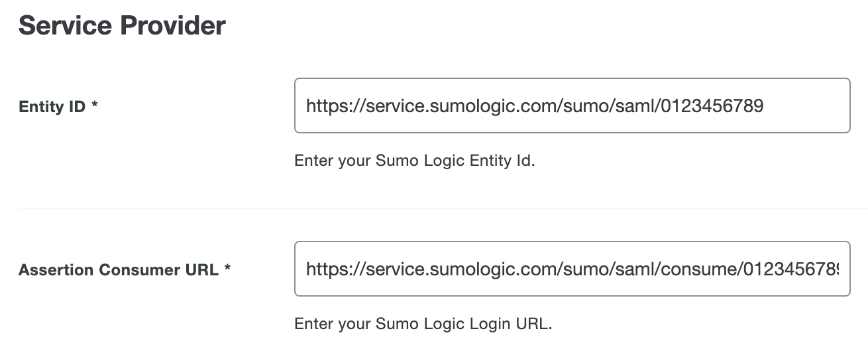Image resolution: width=868 pixels, height=349 pixels.
Task: Select the Entity ID field label
Action: click(52, 106)
